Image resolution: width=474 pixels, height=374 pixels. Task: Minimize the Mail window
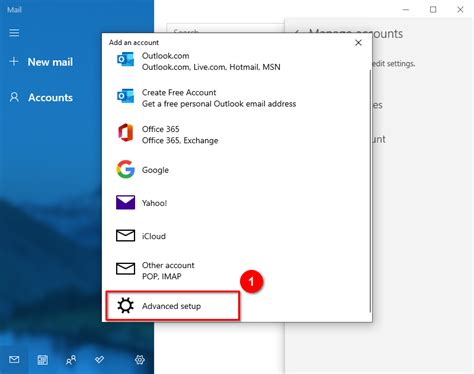(406, 10)
